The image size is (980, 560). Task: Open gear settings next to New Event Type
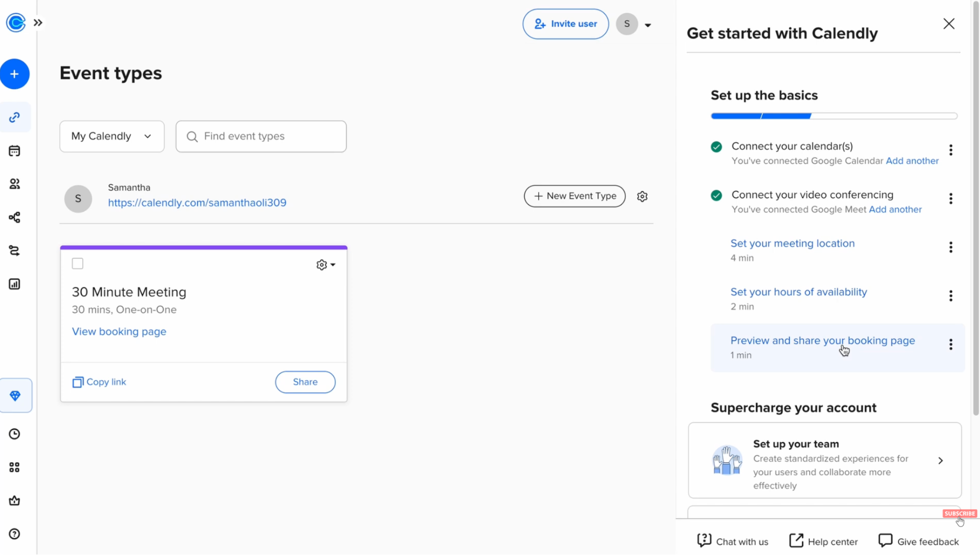[x=642, y=196]
